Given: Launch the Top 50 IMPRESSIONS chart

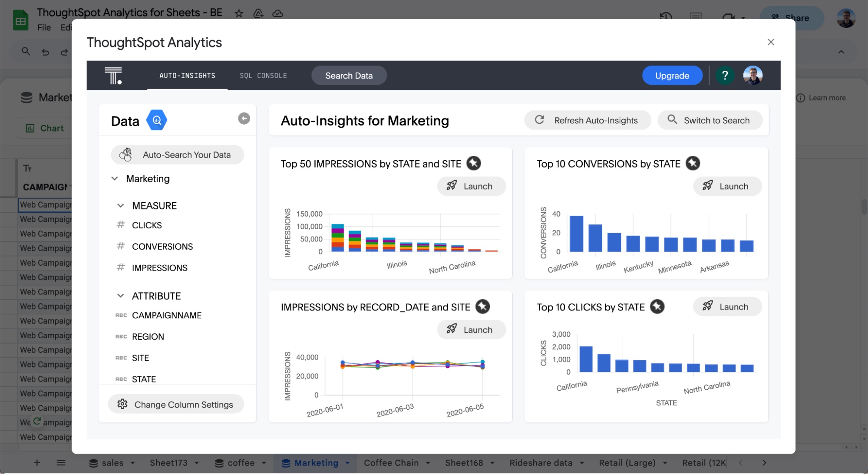Looking at the screenshot, I should point(471,186).
